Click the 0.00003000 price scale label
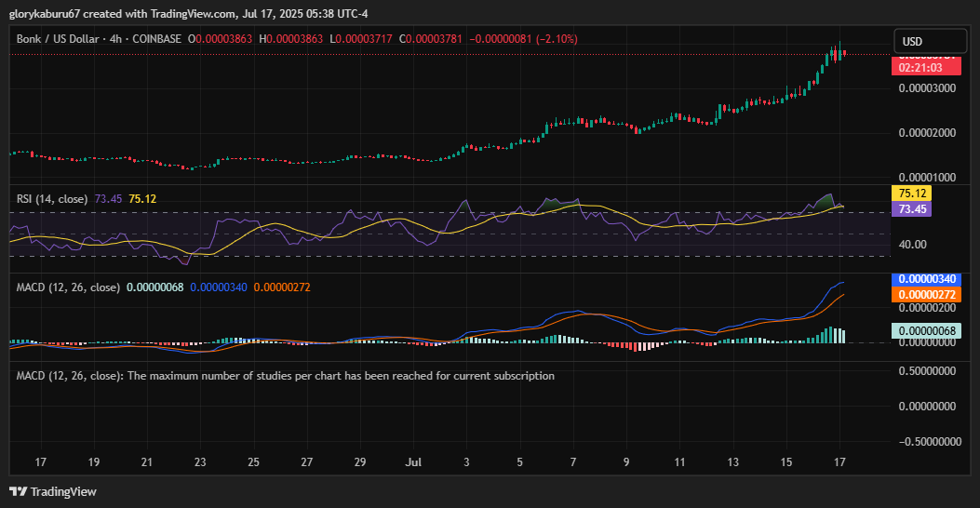The image size is (980, 508). (925, 88)
